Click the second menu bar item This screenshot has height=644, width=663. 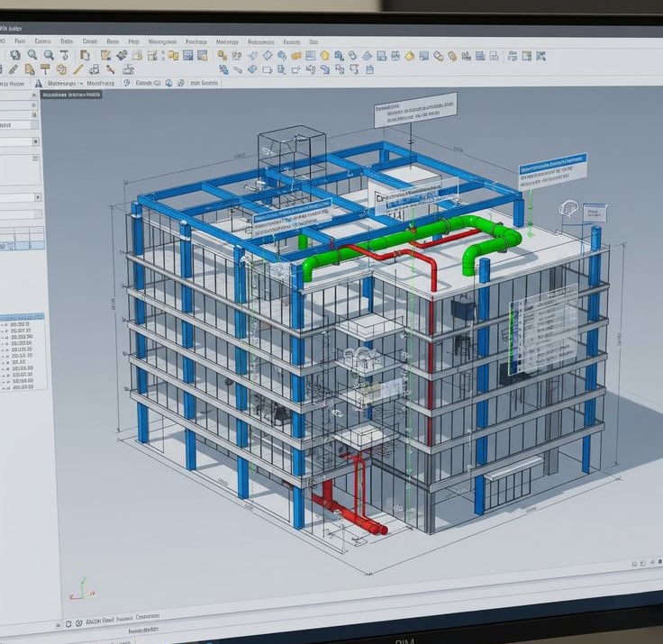tap(20, 41)
